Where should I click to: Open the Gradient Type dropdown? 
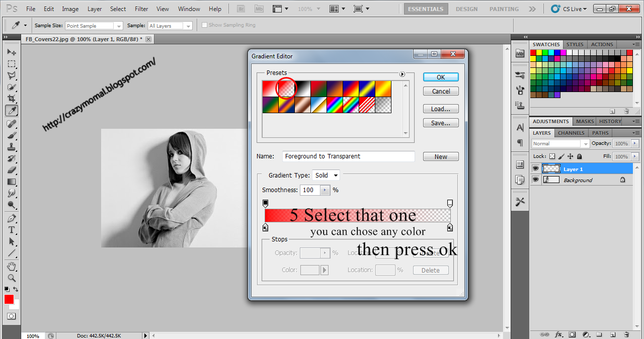tap(326, 175)
